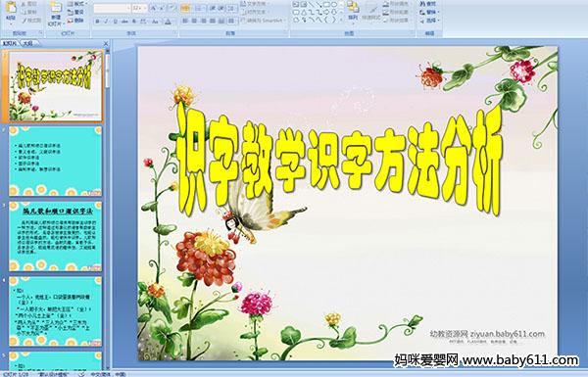Click the Replace button in editing group

pyautogui.click(x=430, y=12)
